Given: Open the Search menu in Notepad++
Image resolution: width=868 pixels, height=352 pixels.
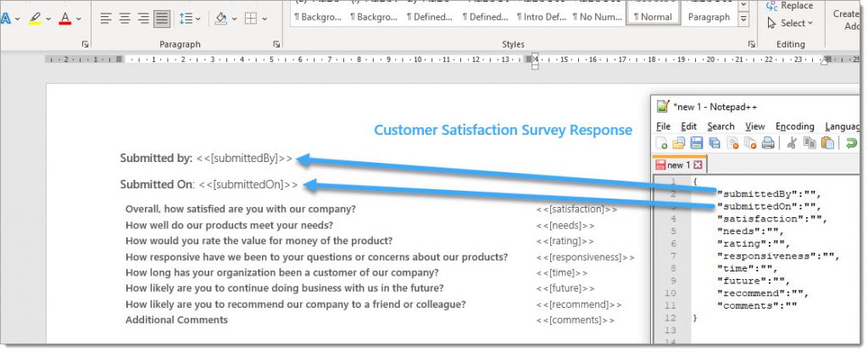Looking at the screenshot, I should point(721,126).
